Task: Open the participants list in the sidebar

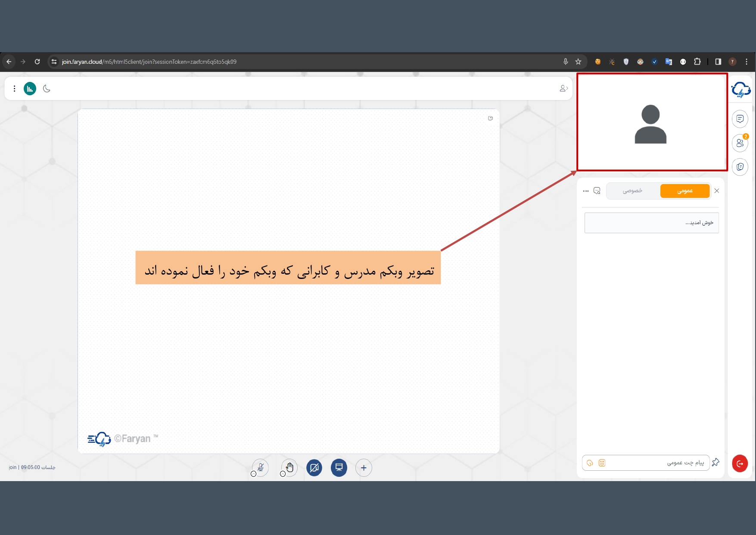Action: coord(740,143)
